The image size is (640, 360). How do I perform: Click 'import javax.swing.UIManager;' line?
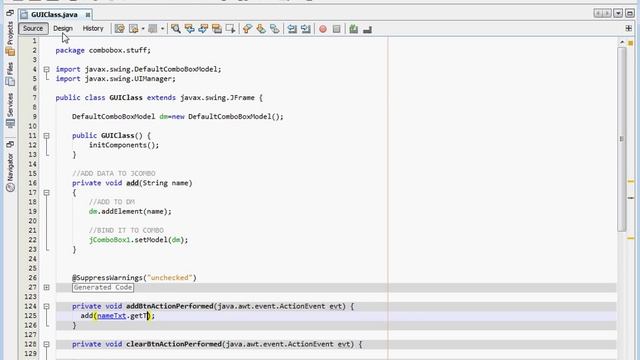pyautogui.click(x=116, y=79)
